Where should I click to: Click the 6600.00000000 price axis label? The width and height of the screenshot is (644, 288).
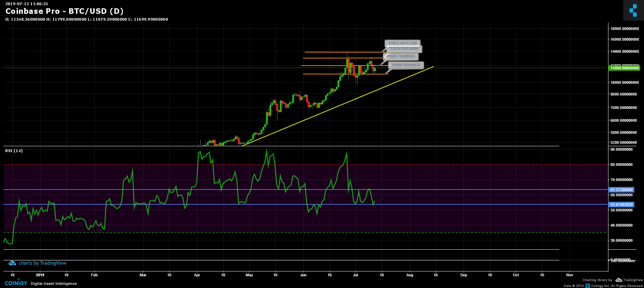click(x=624, y=120)
